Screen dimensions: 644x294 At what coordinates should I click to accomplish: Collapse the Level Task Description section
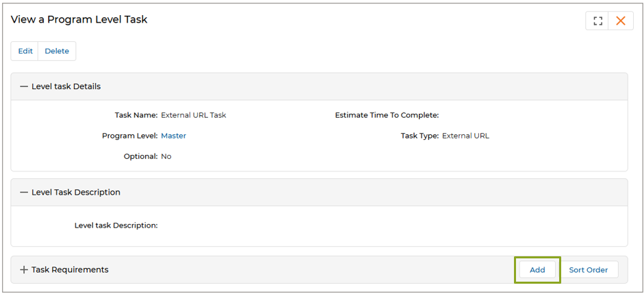(x=24, y=193)
